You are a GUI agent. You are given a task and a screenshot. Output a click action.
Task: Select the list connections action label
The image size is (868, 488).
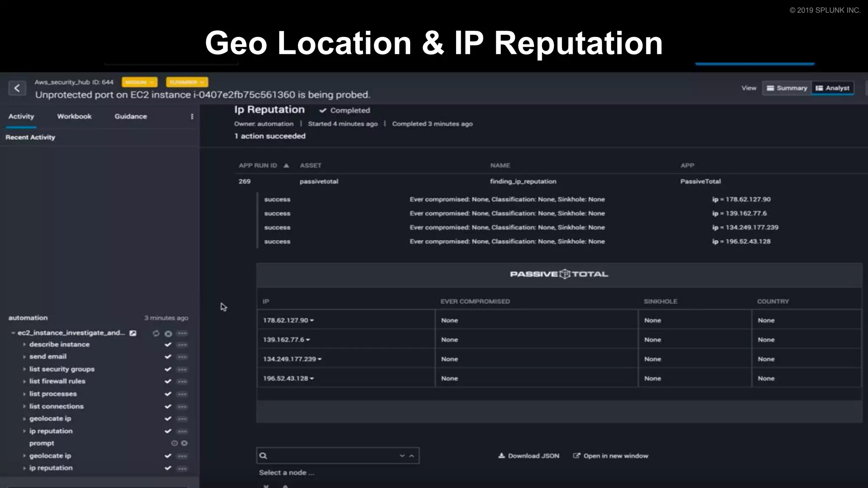pyautogui.click(x=56, y=406)
